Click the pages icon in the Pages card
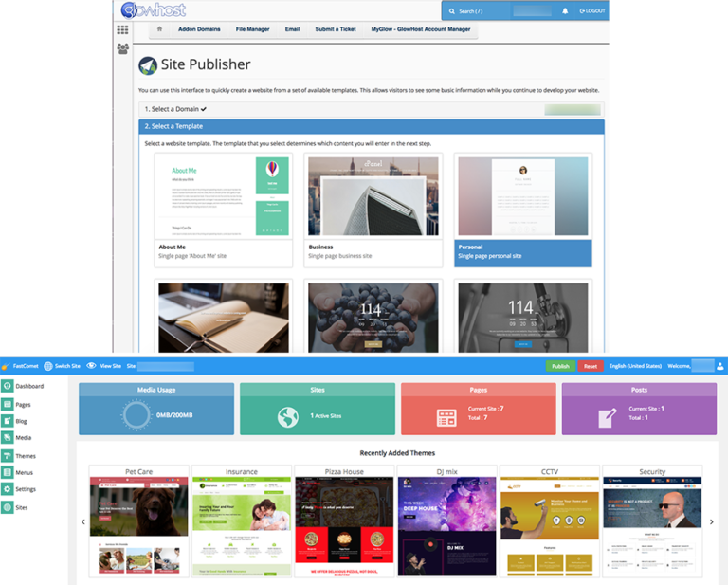Image resolution: width=728 pixels, height=585 pixels. 446,418
